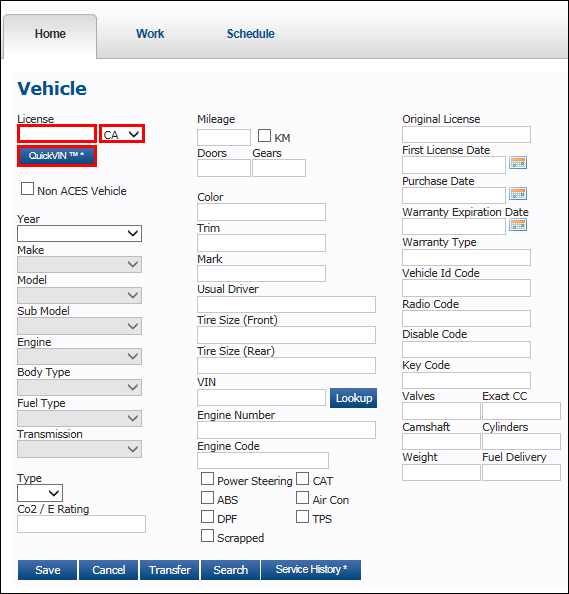The image size is (569, 594).
Task: Open First License Date calendar picker
Action: point(518,163)
